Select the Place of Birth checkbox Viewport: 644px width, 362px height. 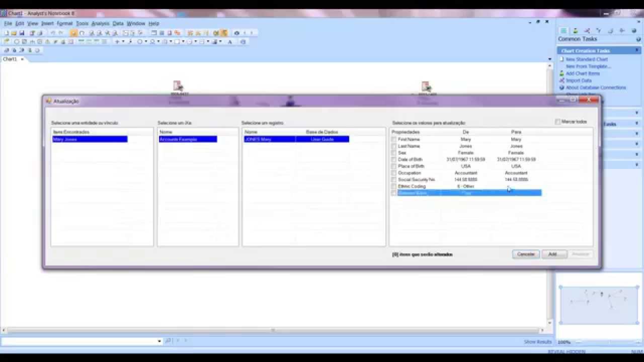[393, 166]
